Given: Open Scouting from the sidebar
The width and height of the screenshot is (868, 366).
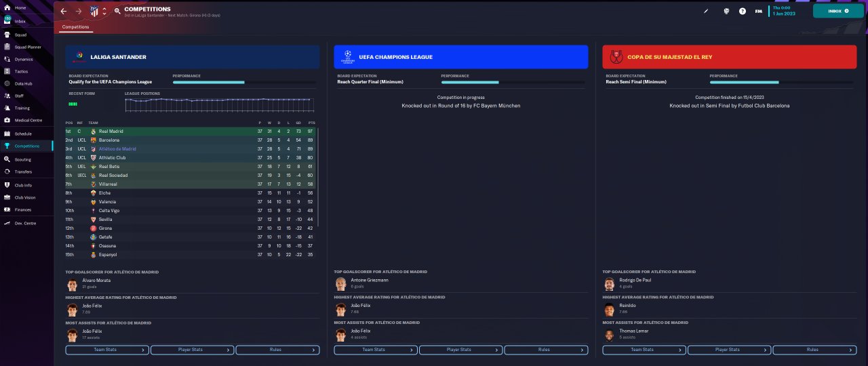Looking at the screenshot, I should (x=26, y=159).
